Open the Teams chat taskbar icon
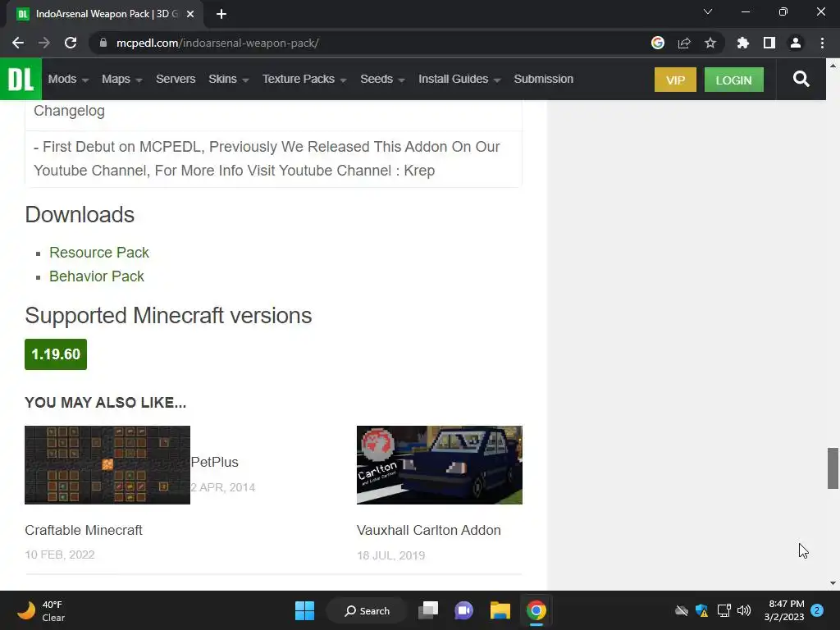Screen dimensions: 840x630 [x=464, y=610]
